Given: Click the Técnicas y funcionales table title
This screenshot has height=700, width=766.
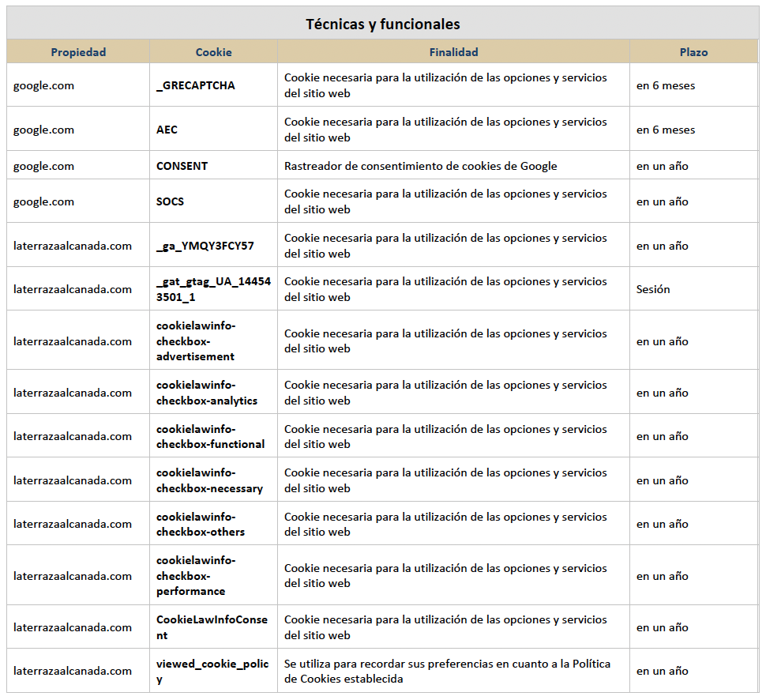Looking at the screenshot, I should pyautogui.click(x=382, y=24).
